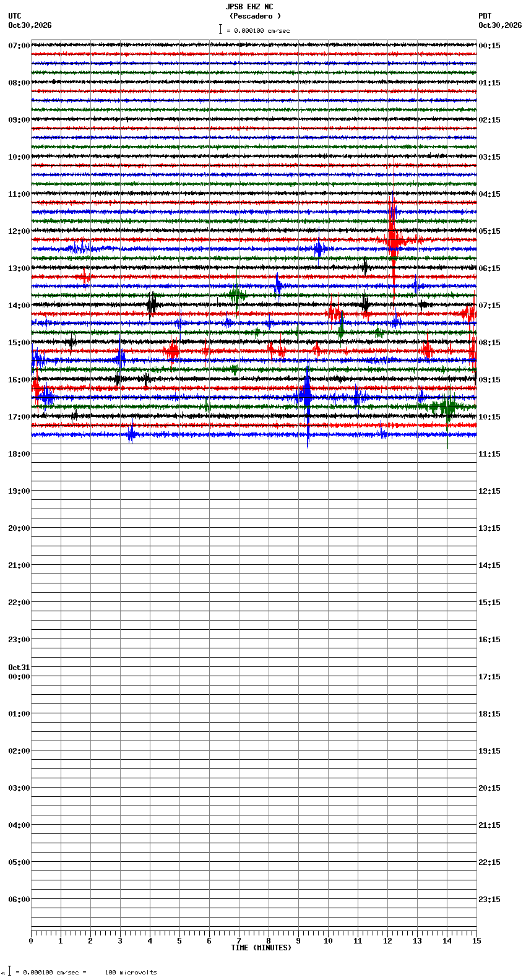Image resolution: width=526 pixels, height=980 pixels.
Task: Click the '21:00' UTC time label
Action: click(x=19, y=565)
